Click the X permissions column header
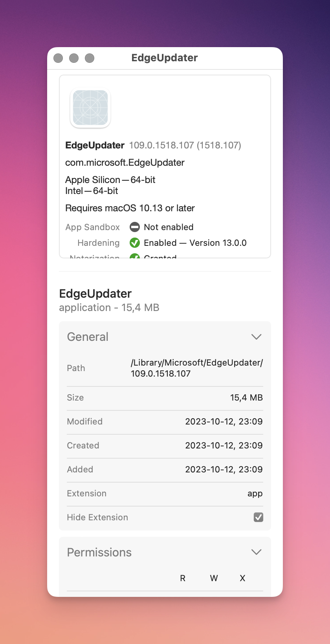Screen dimensions: 330x644 tap(242, 578)
